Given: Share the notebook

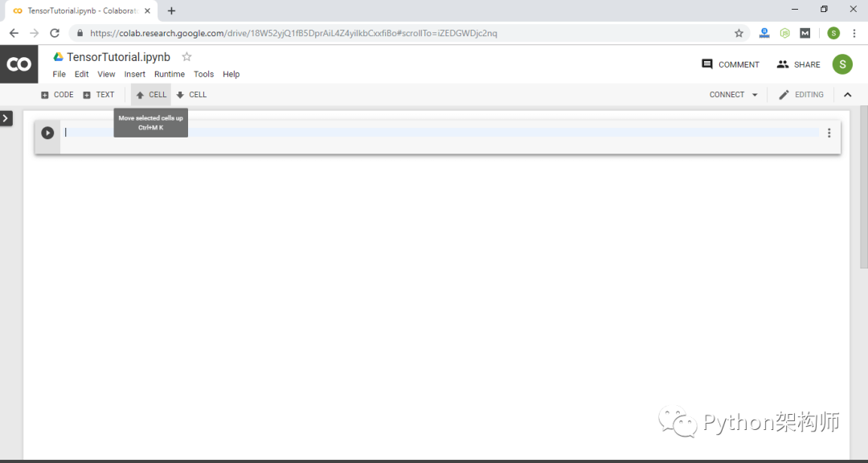Looking at the screenshot, I should point(798,64).
